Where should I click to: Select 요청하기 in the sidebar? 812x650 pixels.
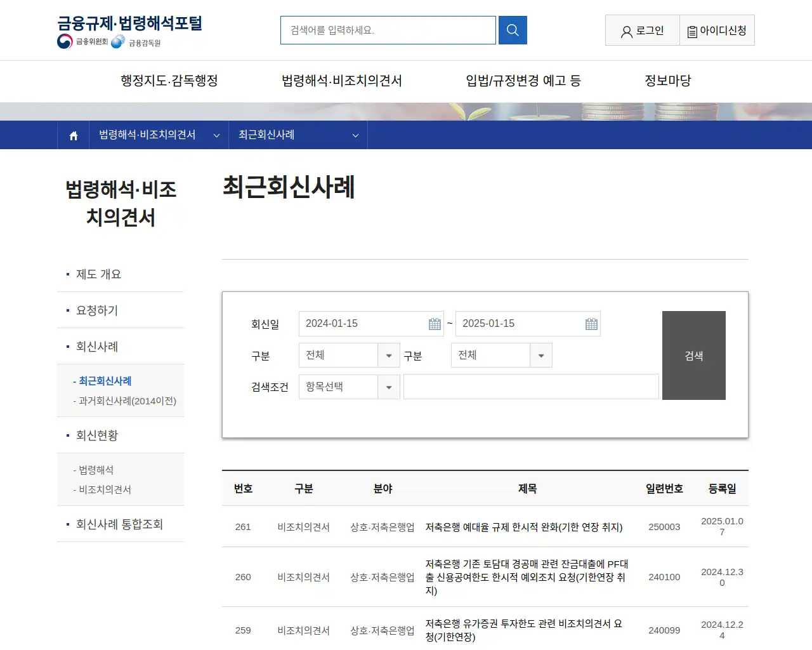coord(97,310)
